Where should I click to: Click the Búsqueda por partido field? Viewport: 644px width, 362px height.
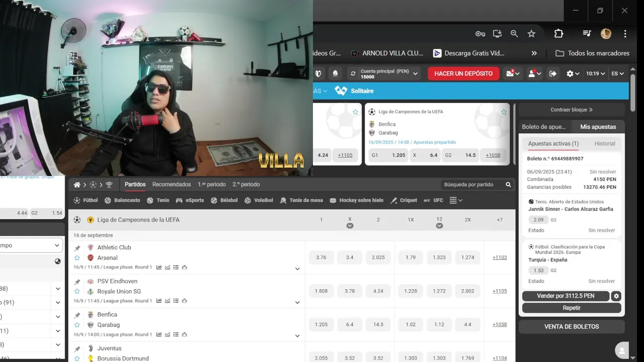[x=477, y=185]
